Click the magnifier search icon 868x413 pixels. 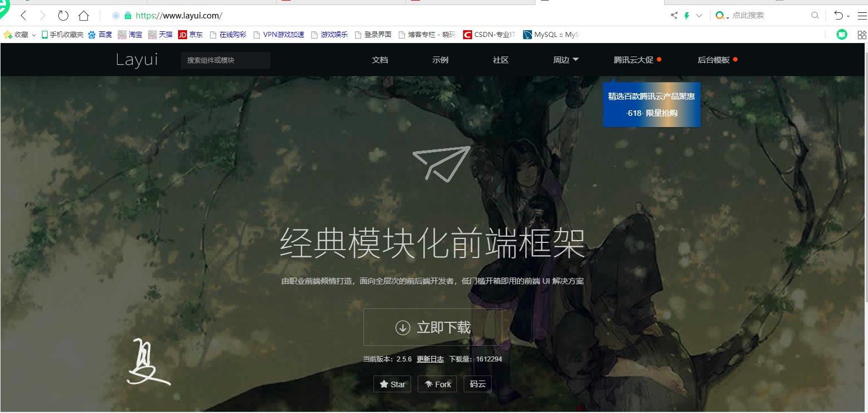[815, 16]
